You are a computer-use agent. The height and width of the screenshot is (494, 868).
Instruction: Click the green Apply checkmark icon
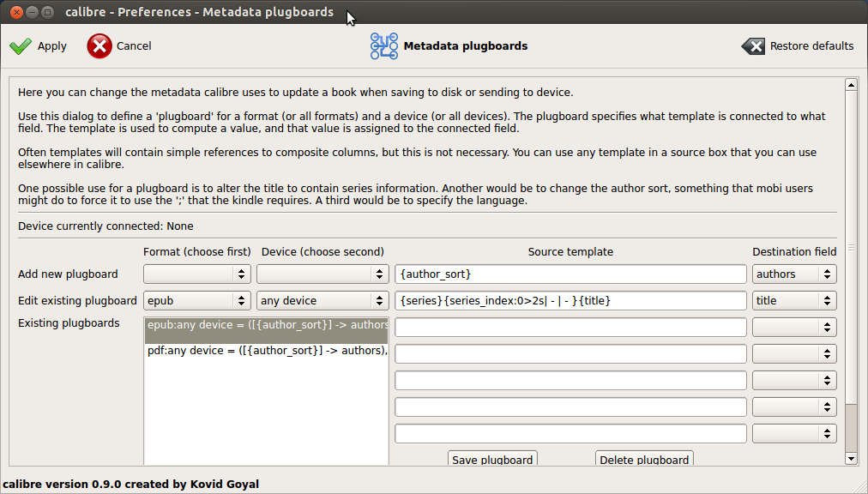click(x=21, y=46)
